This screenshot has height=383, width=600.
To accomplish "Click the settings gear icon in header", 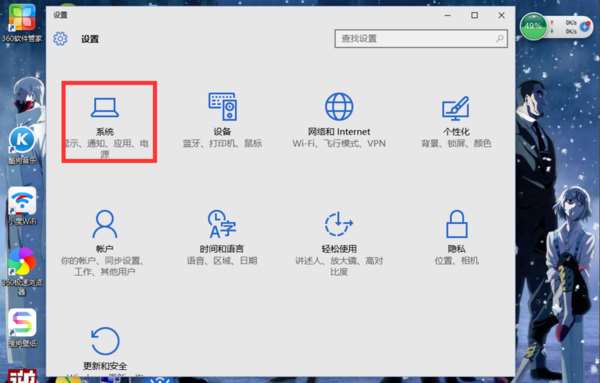I will tap(60, 39).
